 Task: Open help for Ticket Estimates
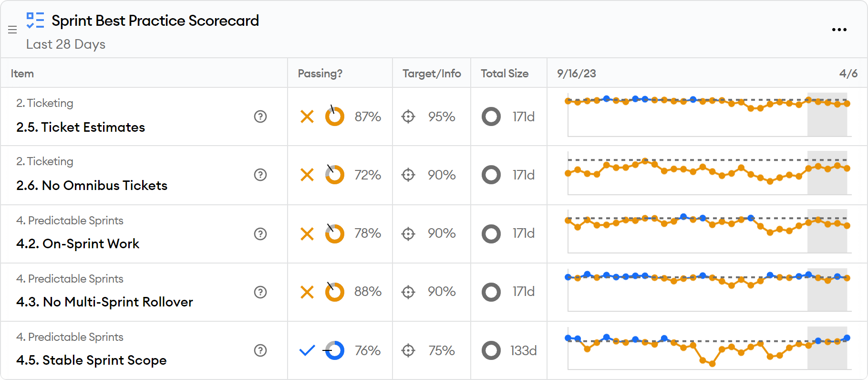point(260,116)
